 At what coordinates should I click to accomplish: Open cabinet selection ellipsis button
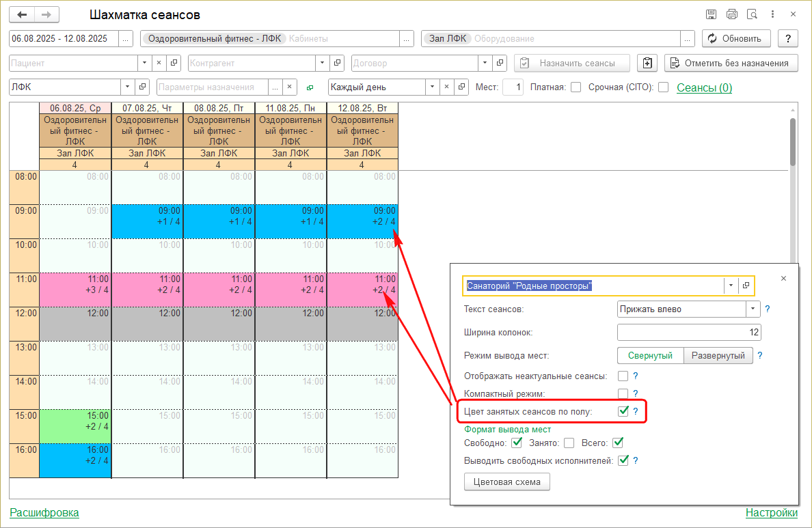coord(407,39)
